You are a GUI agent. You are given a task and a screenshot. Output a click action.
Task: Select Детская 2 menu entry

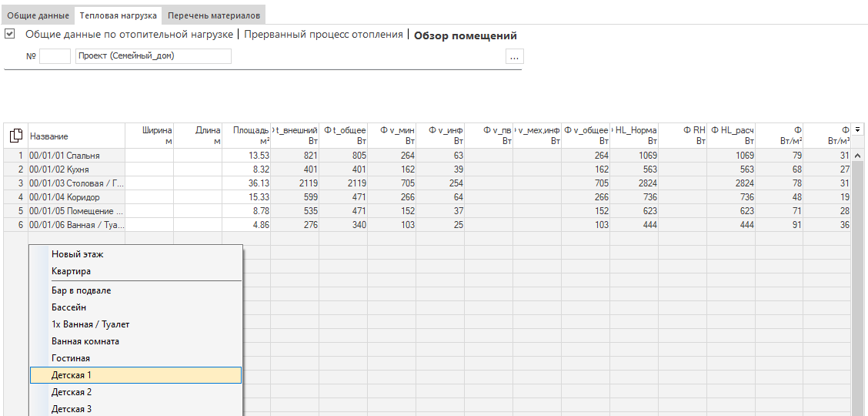pos(135,392)
